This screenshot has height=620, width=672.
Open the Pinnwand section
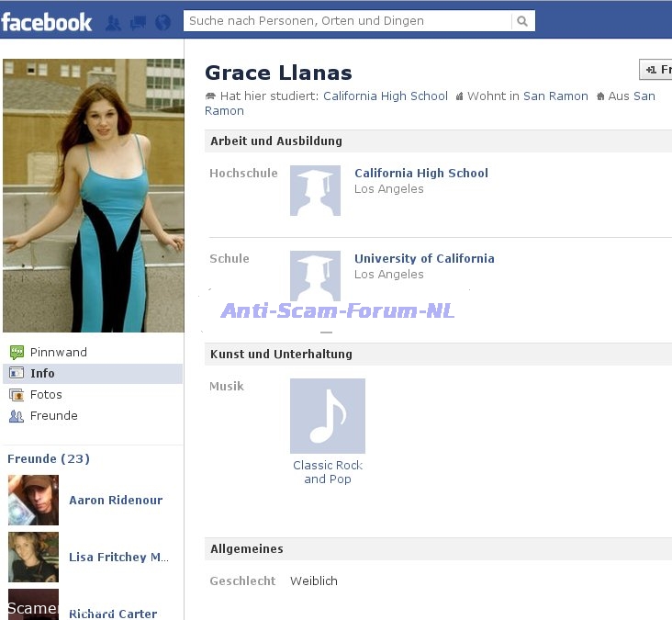(58, 352)
